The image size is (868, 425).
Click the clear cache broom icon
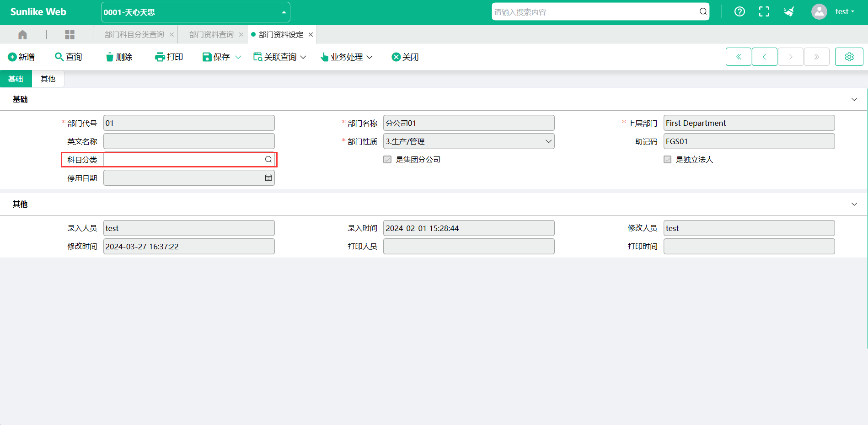(x=789, y=11)
